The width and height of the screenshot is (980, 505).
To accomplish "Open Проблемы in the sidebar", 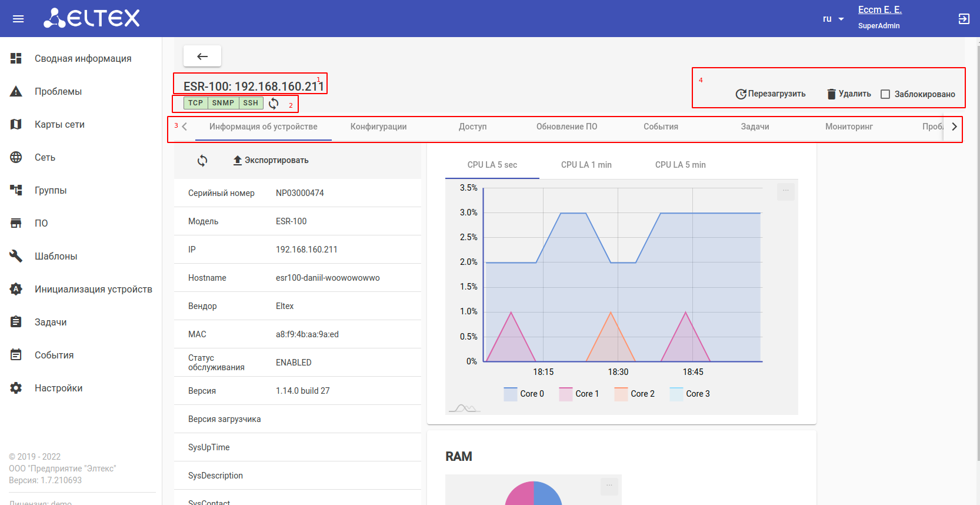I will pyautogui.click(x=81, y=91).
